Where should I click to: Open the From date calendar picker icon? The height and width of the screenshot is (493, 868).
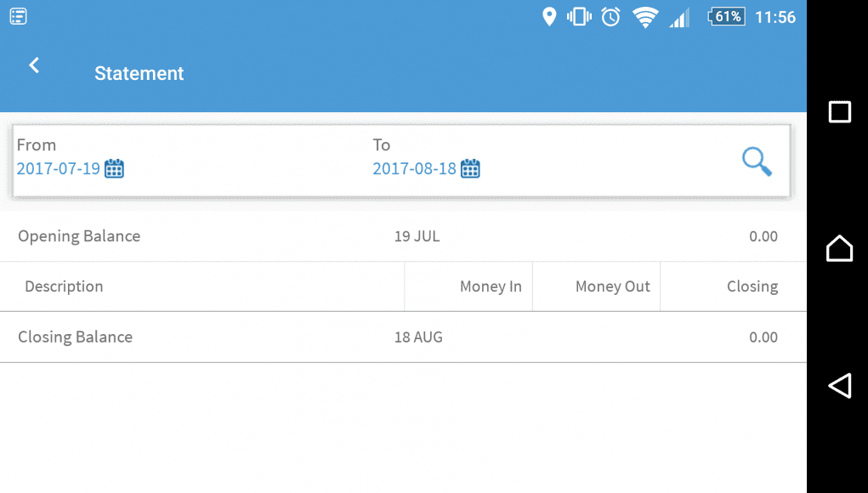pyautogui.click(x=114, y=168)
